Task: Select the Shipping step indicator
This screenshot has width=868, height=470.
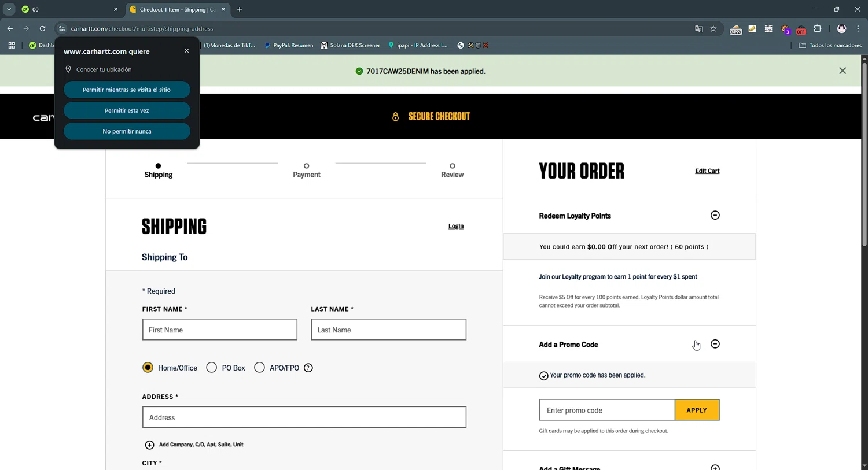Action: (158, 171)
